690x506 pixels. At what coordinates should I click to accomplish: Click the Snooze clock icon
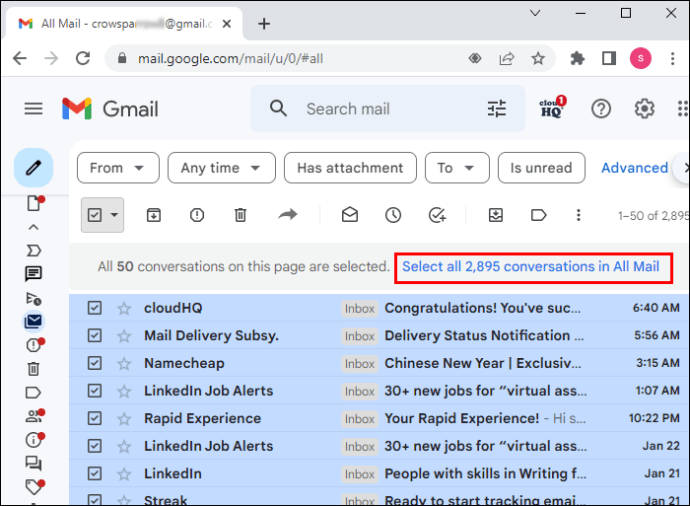(393, 215)
